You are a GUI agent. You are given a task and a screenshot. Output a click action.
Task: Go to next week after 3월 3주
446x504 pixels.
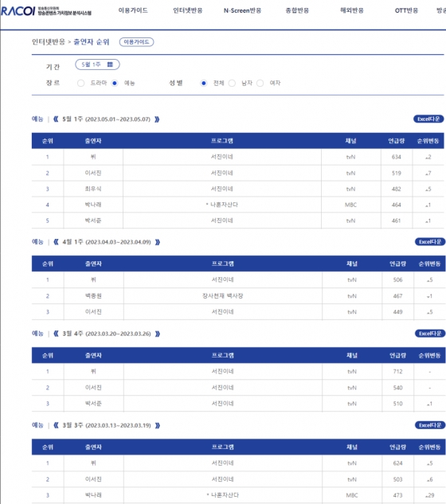tap(158, 425)
